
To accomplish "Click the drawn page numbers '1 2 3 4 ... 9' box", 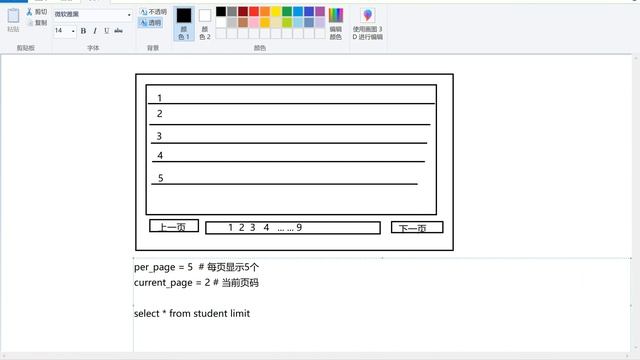I will tap(293, 228).
